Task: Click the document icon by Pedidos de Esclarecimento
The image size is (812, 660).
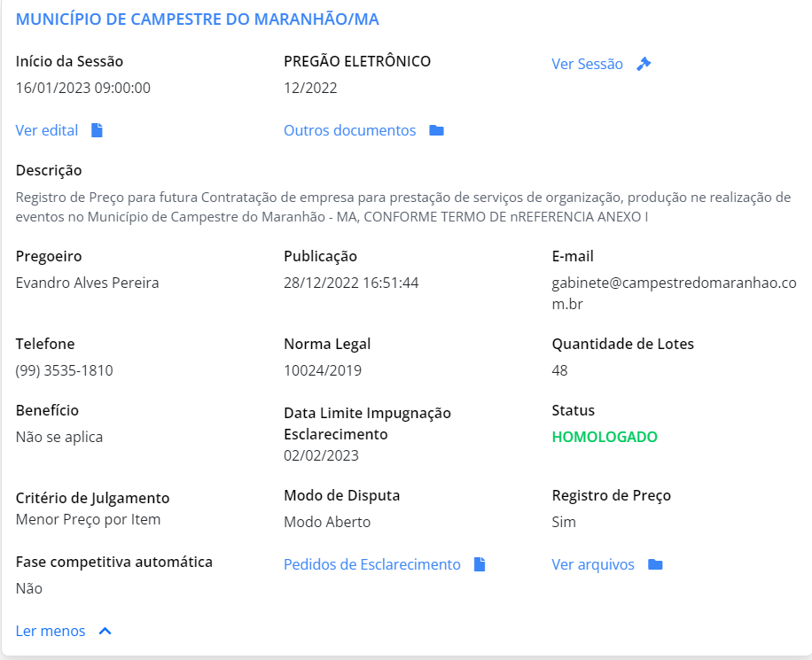Action: 480,564
